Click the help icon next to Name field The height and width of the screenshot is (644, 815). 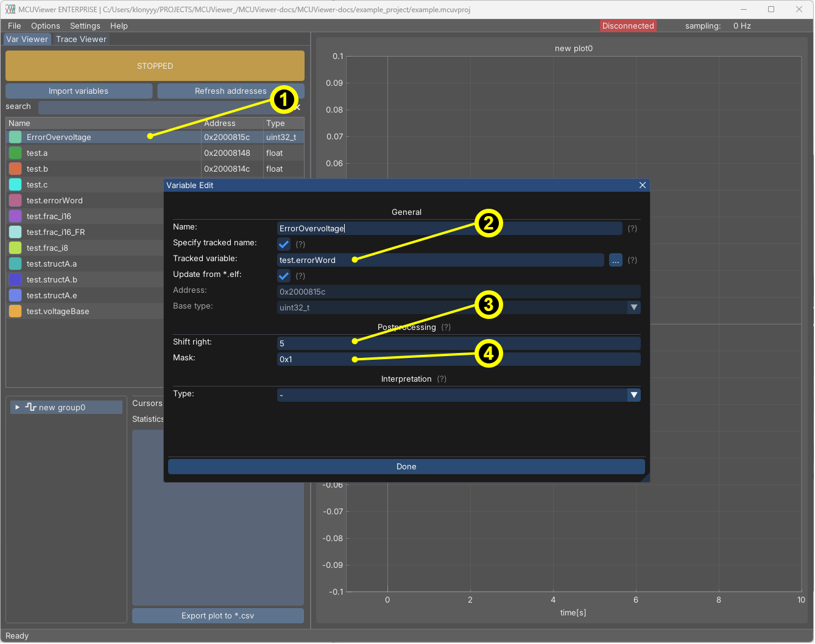(632, 228)
